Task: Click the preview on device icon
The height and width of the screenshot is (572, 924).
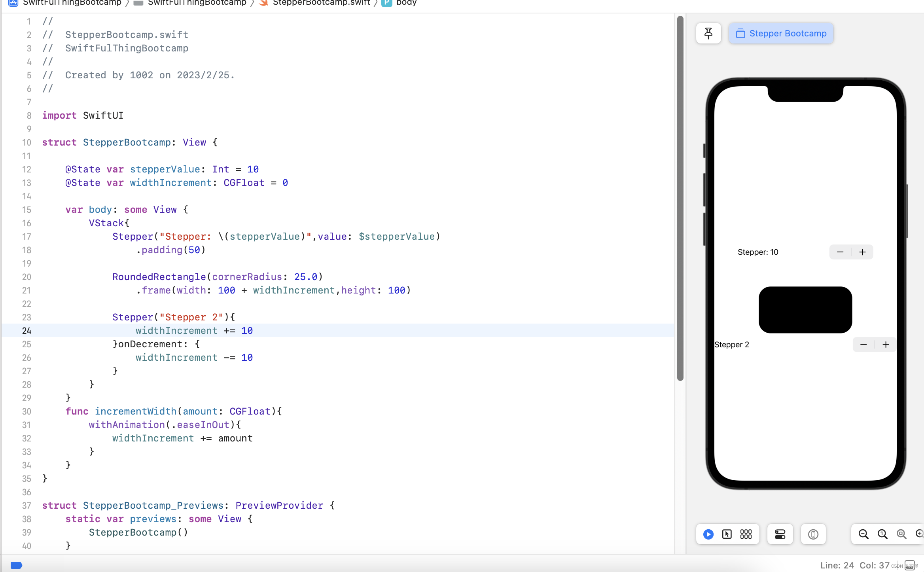Action: 813,534
